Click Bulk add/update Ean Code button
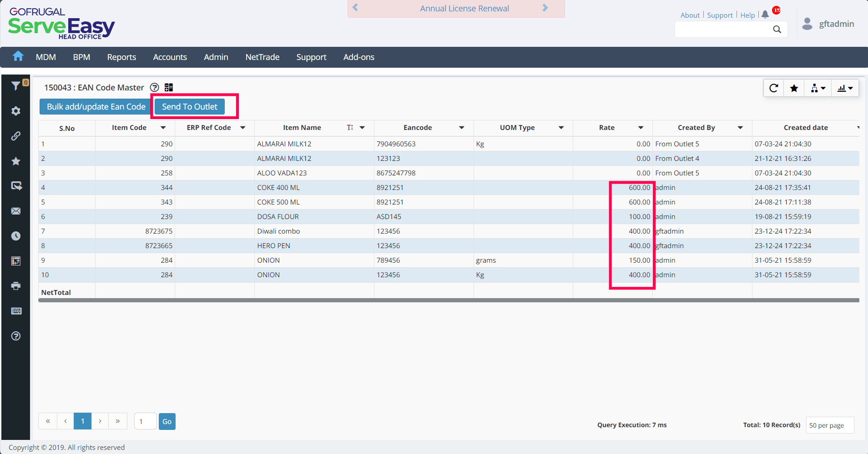 (96, 107)
